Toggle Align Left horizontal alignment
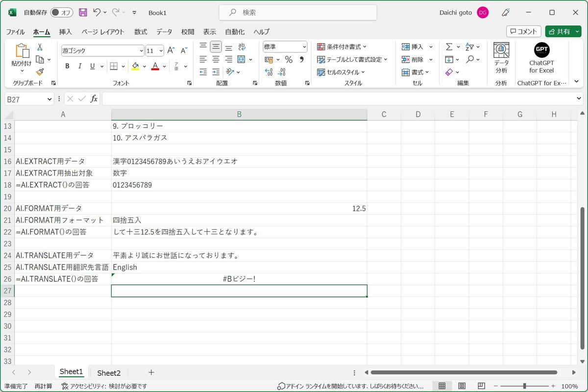This screenshot has width=588, height=392. 203,60
